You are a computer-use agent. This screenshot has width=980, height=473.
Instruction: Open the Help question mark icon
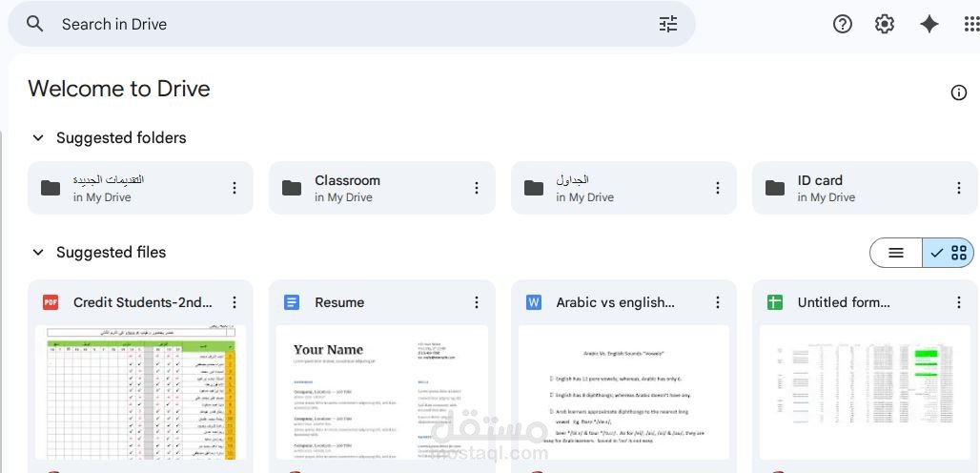click(x=843, y=24)
